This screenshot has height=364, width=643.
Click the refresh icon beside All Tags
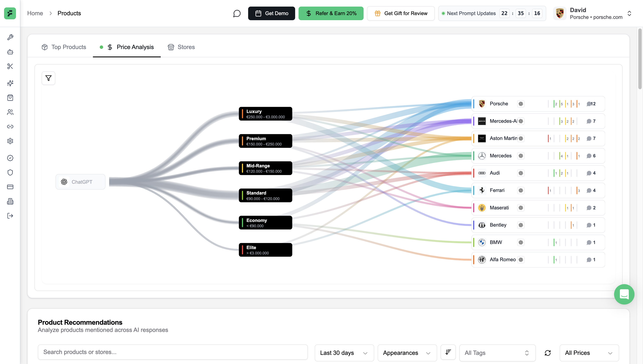(x=548, y=353)
